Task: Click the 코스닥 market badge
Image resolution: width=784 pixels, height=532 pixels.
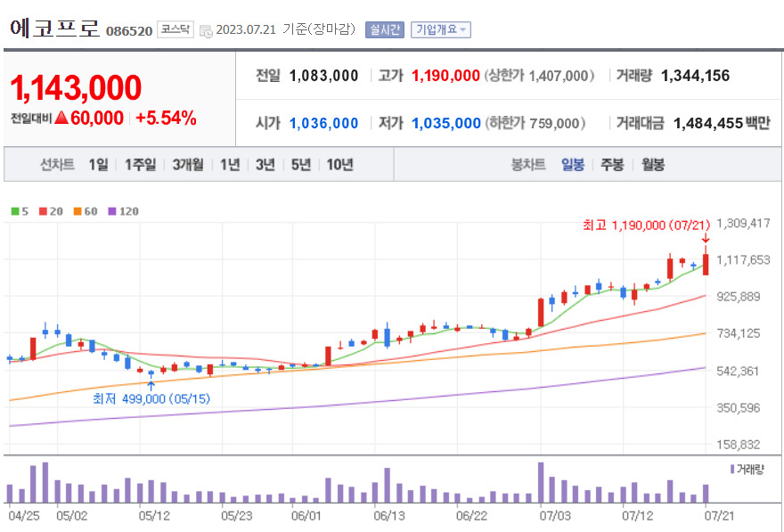Action: point(175,29)
